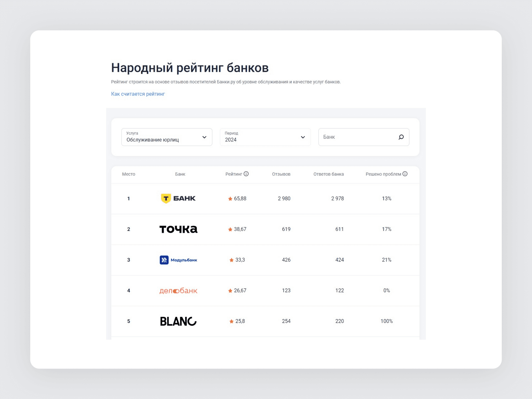Click place number 5 in the table

129,321
